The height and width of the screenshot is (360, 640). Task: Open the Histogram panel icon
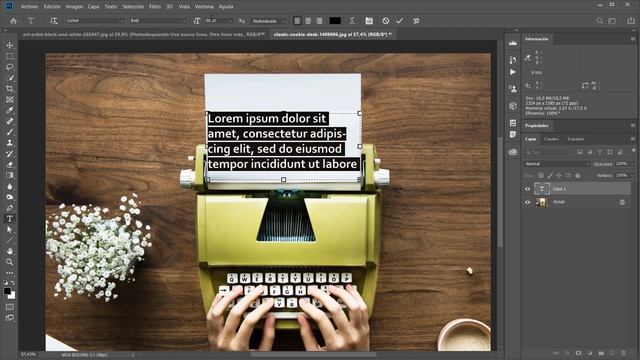[x=513, y=43]
